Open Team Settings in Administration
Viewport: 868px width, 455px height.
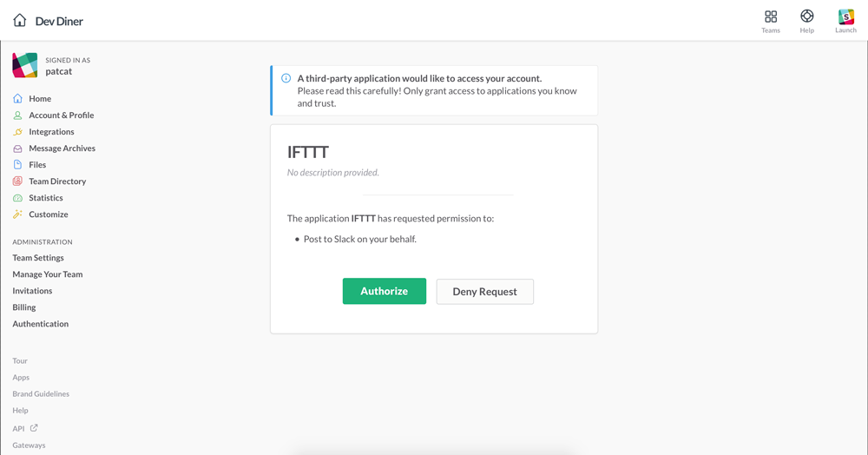[38, 258]
